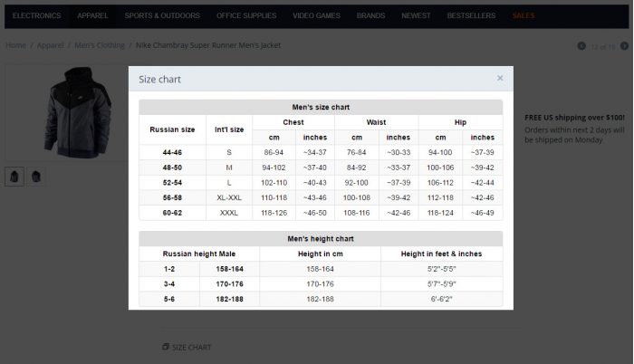Follow the Apparel breadcrumb link
The image size is (634, 364).
point(50,45)
